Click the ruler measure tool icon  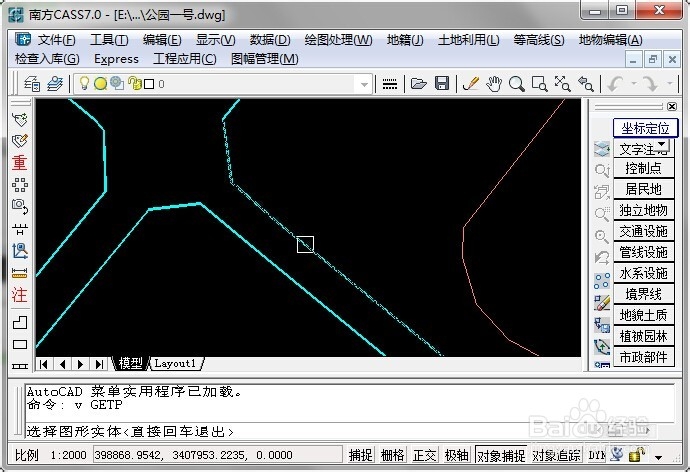[x=19, y=273]
